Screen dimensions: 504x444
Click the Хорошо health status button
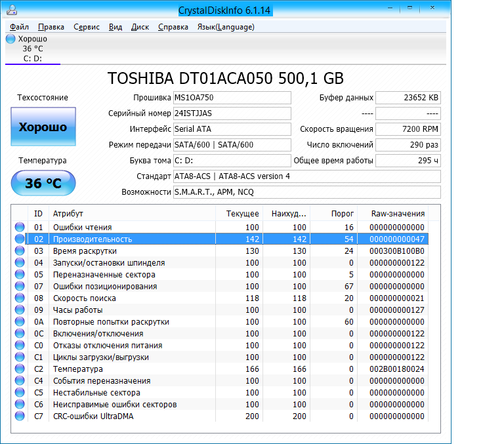[43, 127]
